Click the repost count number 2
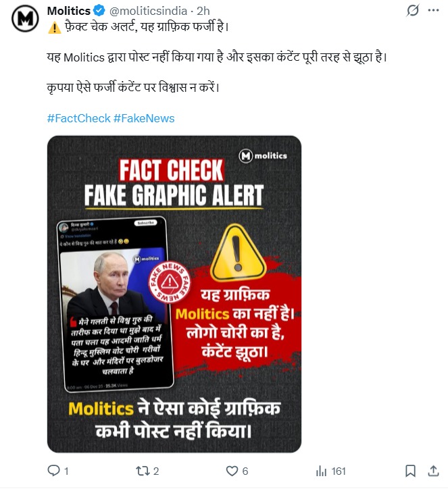 tap(156, 471)
